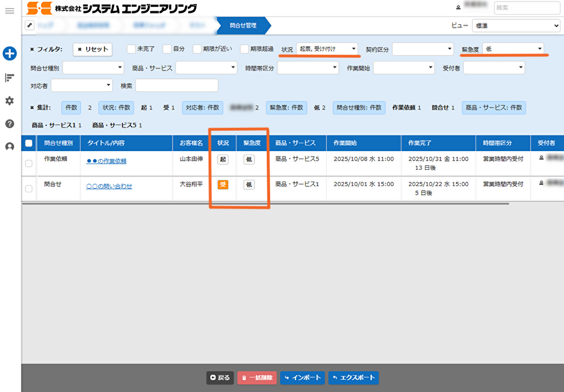Open the sort/list icon in sidebar
This screenshot has height=392, width=564.
[10, 77]
